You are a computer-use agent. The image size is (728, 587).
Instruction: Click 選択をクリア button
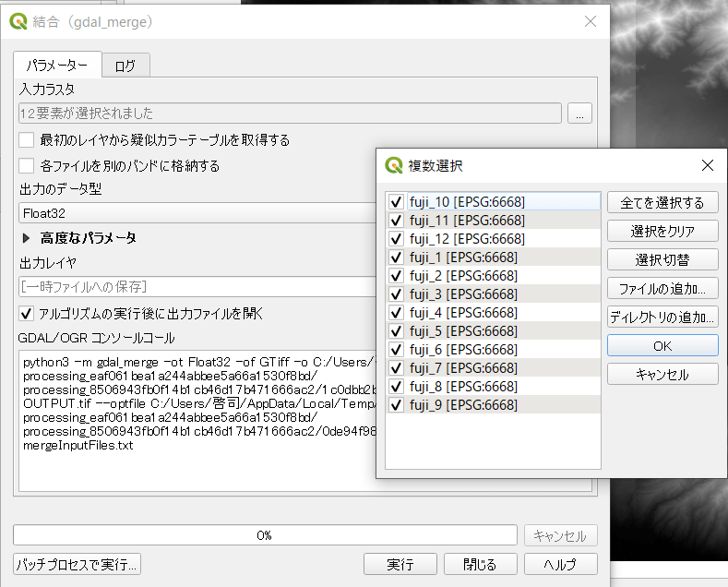tap(662, 231)
